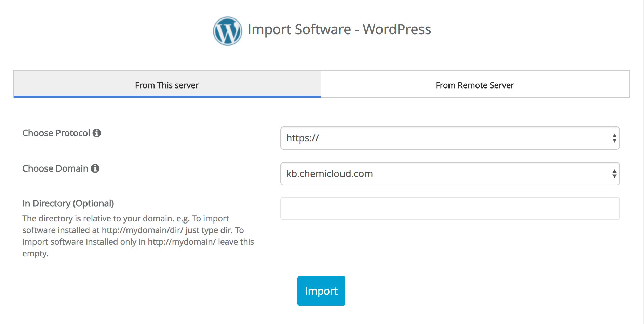
Task: Expand the kb.chemicloud.com domain dropdown
Action: tap(450, 174)
